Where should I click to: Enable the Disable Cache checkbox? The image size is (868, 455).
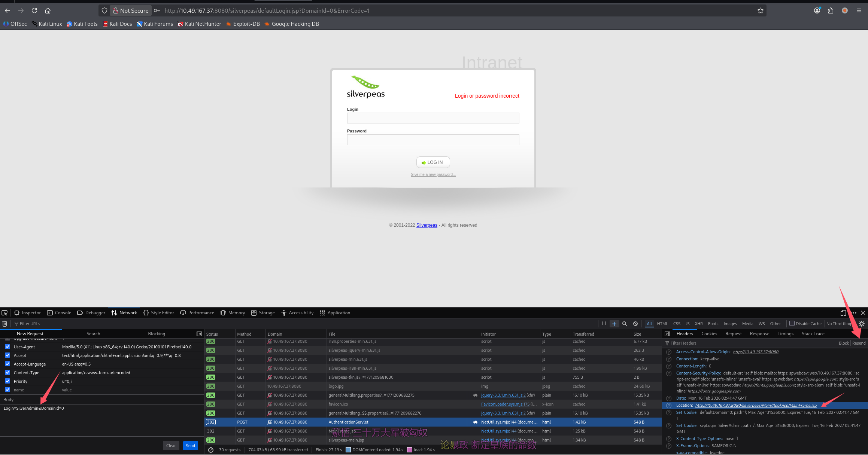click(x=792, y=324)
